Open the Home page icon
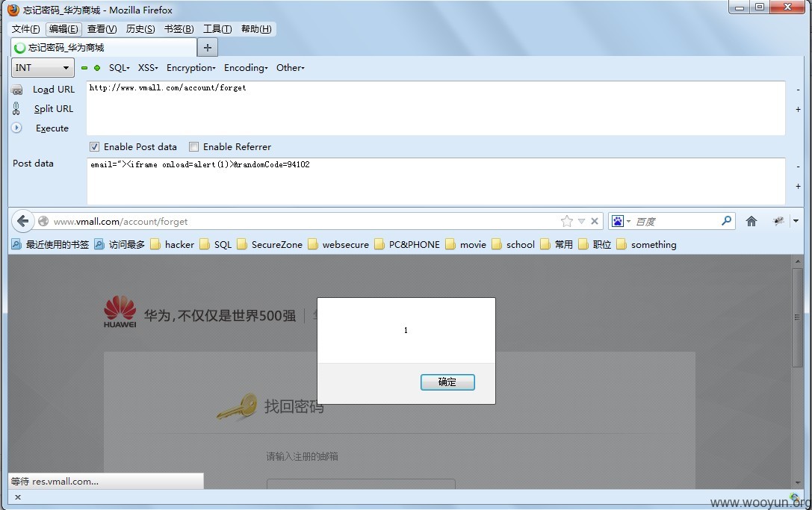The image size is (812, 510). [x=751, y=222]
